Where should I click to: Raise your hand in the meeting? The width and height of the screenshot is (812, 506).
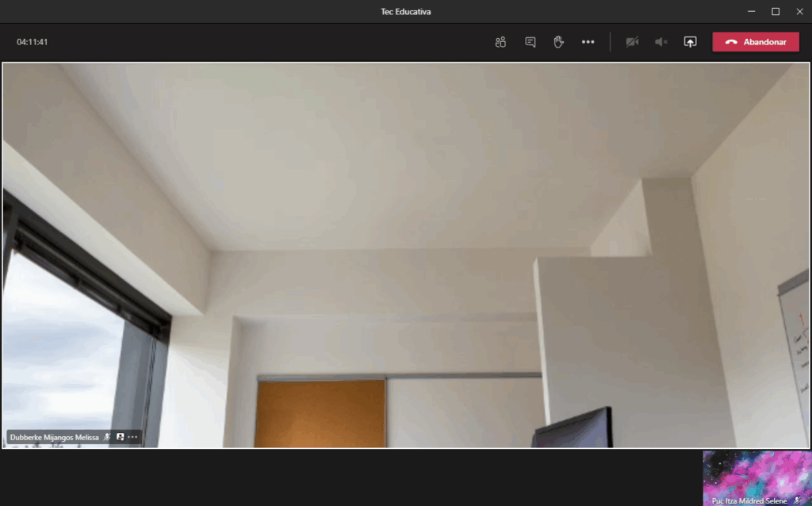(559, 42)
